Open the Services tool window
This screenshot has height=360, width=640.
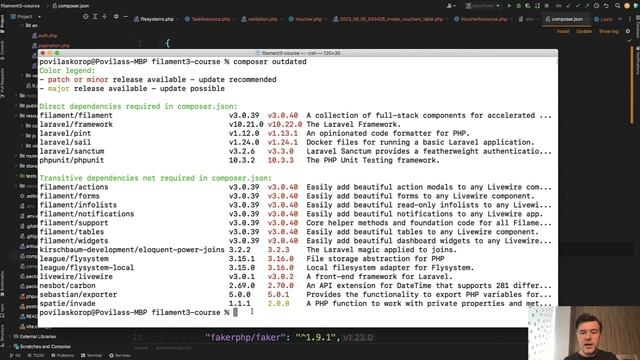tap(120, 356)
